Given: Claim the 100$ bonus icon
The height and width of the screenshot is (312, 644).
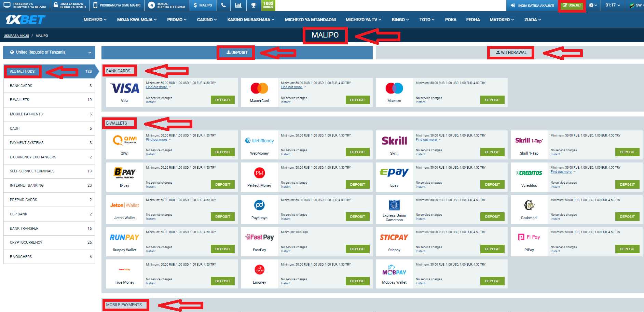Looking at the screenshot, I should [268, 5].
